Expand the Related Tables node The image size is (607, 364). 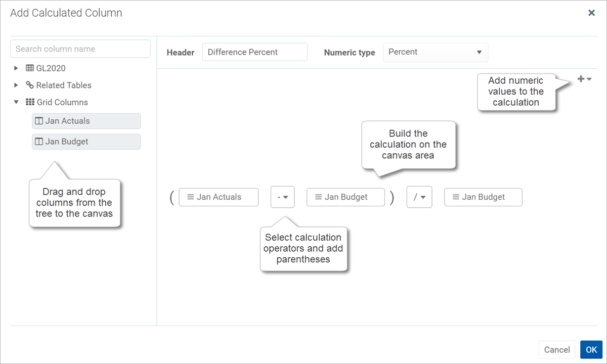pos(16,85)
